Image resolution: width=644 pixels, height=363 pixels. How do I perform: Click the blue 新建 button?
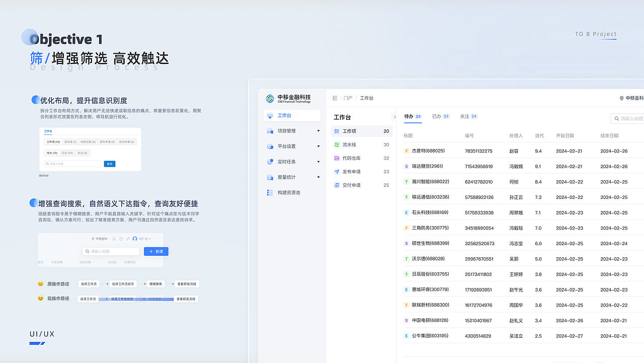coord(156,251)
